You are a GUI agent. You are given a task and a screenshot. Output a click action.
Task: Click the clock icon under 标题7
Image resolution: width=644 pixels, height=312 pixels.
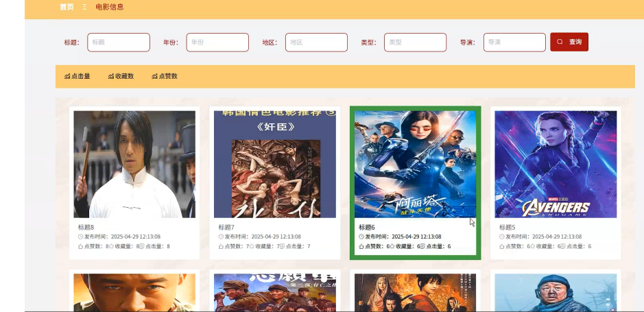[221, 237]
